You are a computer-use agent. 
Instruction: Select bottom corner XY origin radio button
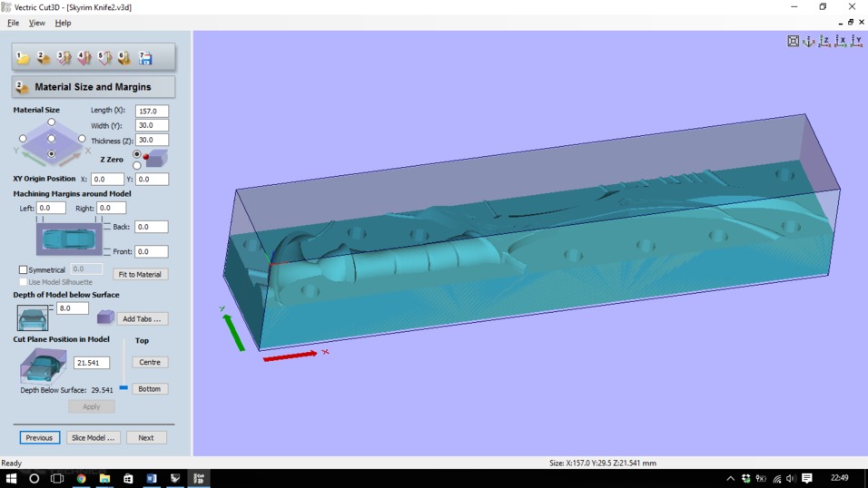(x=52, y=154)
